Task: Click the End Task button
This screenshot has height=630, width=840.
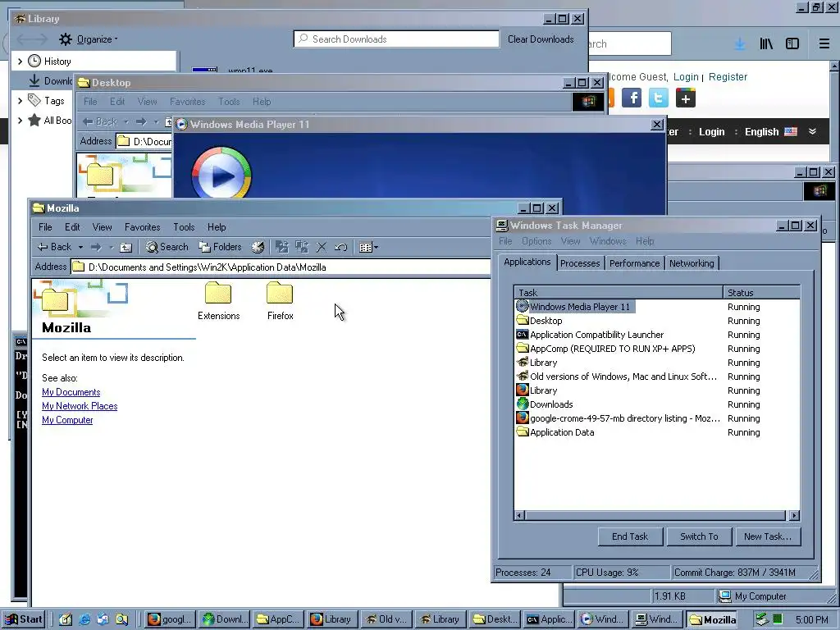Action: point(630,536)
